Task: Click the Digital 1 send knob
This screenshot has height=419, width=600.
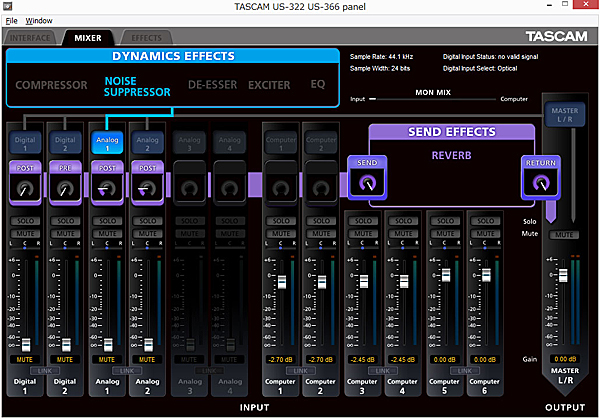Action: pos(25,189)
